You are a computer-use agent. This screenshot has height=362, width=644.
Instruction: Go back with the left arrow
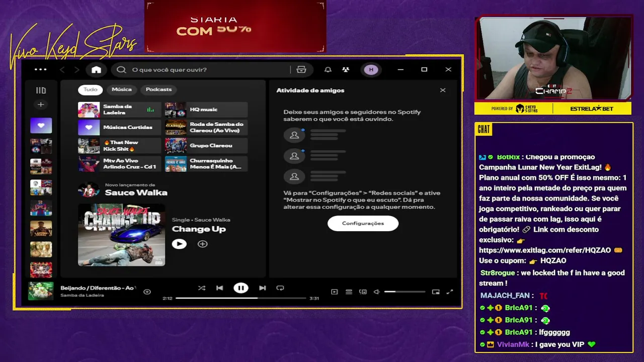click(x=62, y=69)
